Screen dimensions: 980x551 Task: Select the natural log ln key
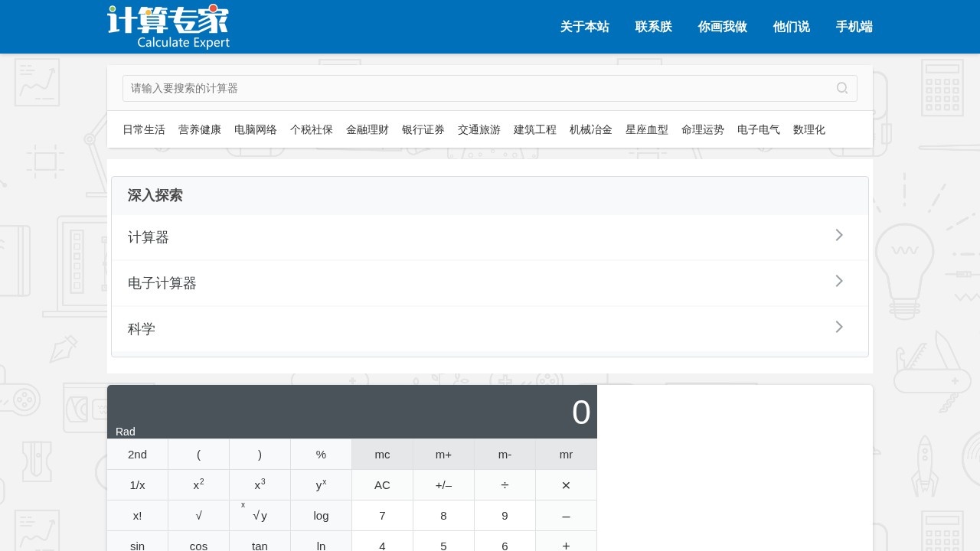click(321, 546)
